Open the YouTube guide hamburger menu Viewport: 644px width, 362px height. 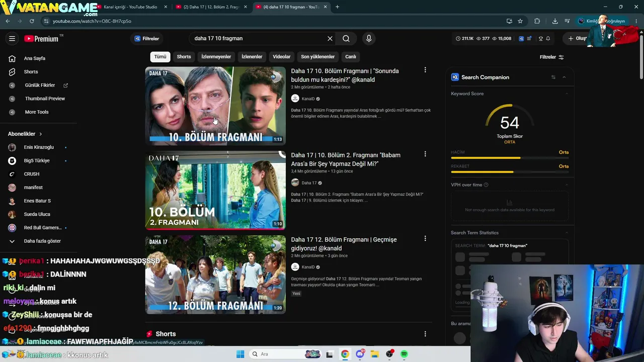pos(12,39)
